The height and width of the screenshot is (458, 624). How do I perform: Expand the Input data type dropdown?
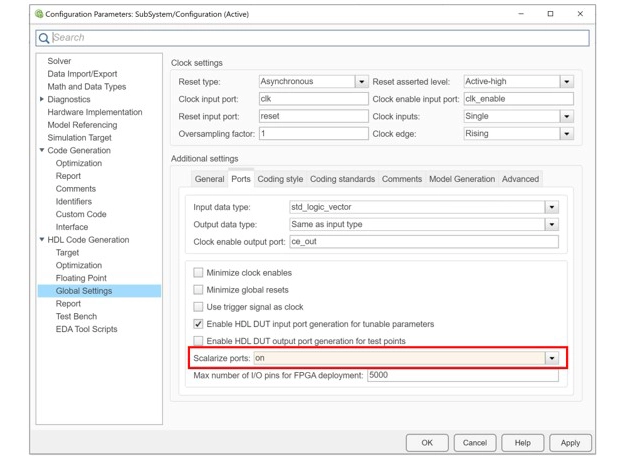click(551, 207)
